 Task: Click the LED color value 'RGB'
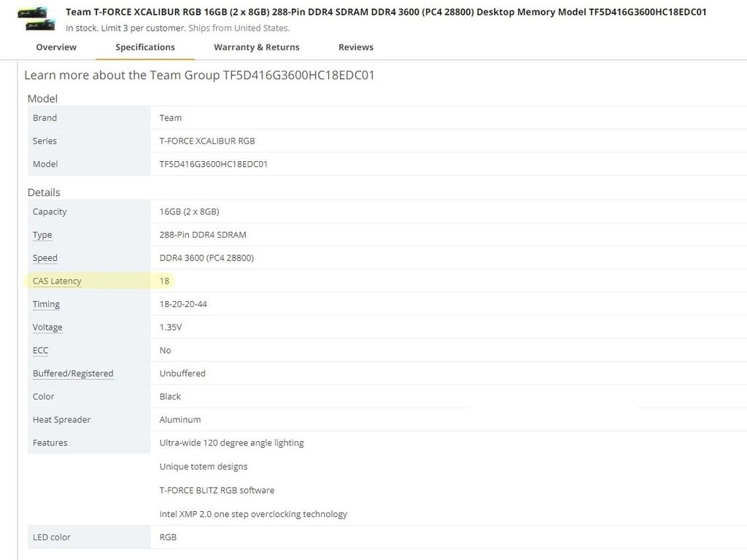tap(168, 537)
